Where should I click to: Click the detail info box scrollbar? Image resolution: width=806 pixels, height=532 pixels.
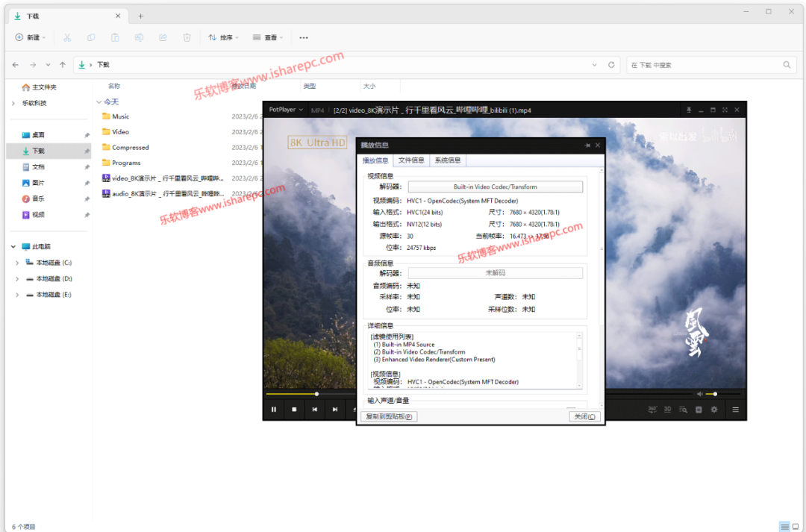(579, 360)
